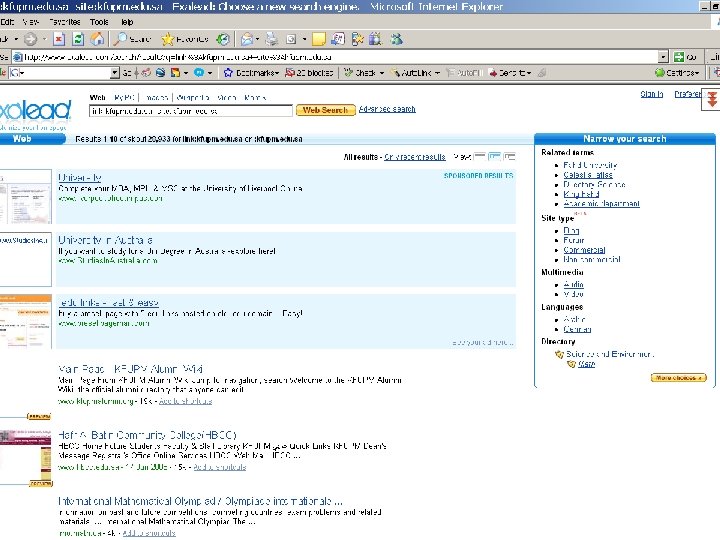Click the Mail envelope icon
The width and height of the screenshot is (720, 540).
[247, 39]
